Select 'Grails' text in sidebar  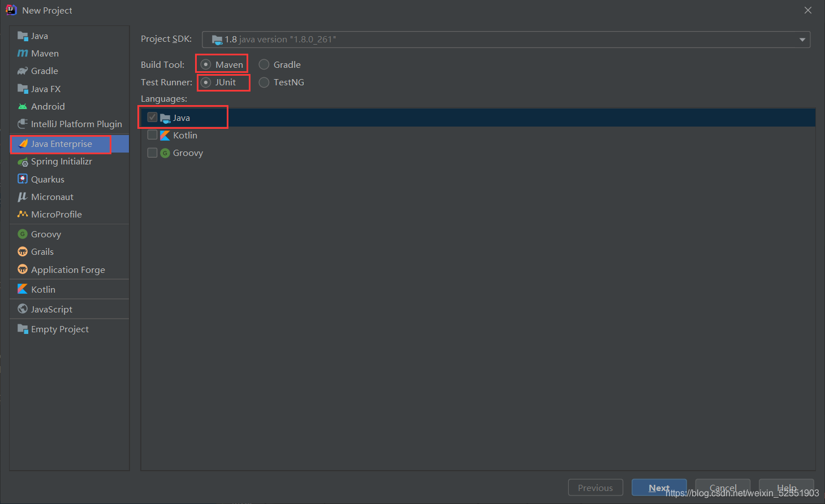pyautogui.click(x=42, y=251)
